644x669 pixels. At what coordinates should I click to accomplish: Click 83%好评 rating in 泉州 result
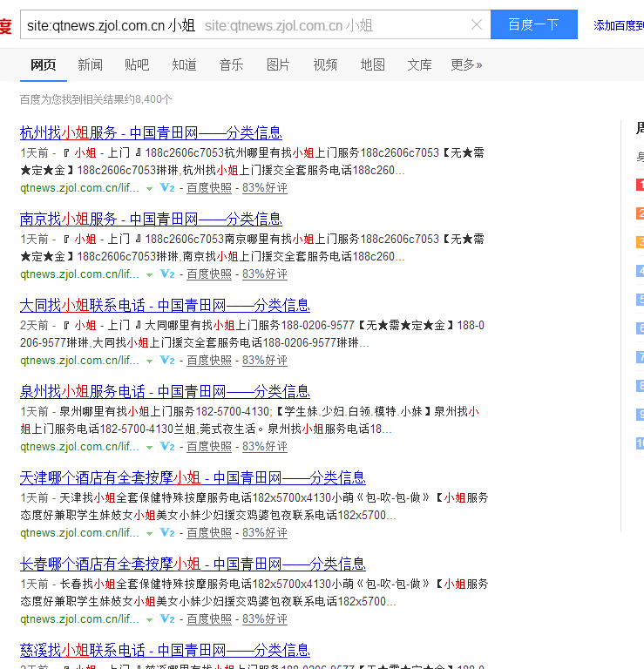tap(265, 446)
